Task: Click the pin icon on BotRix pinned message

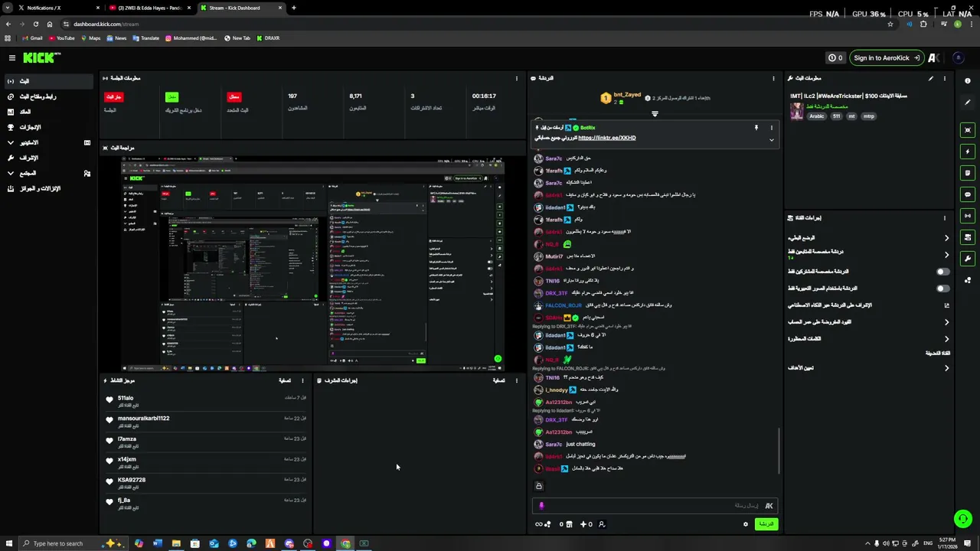Action: [756, 128]
